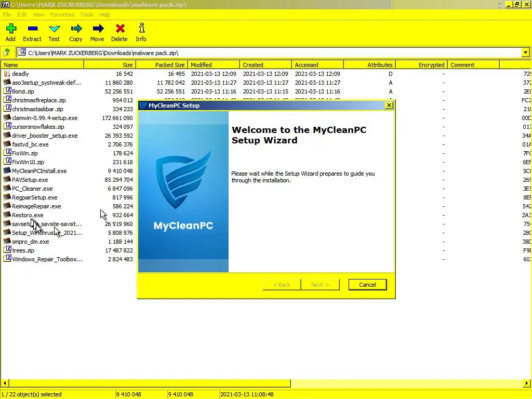Viewport: 532px width, 399px height.
Task: Go up one folder level icon
Action: [7, 52]
